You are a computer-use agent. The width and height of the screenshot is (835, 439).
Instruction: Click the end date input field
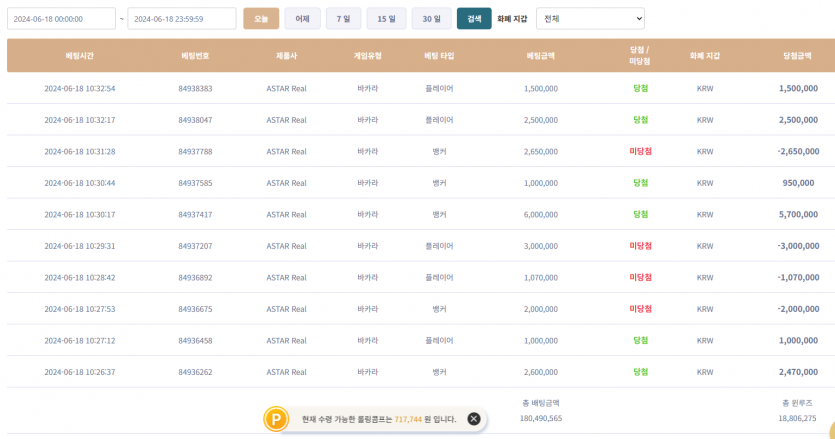pyautogui.click(x=182, y=19)
